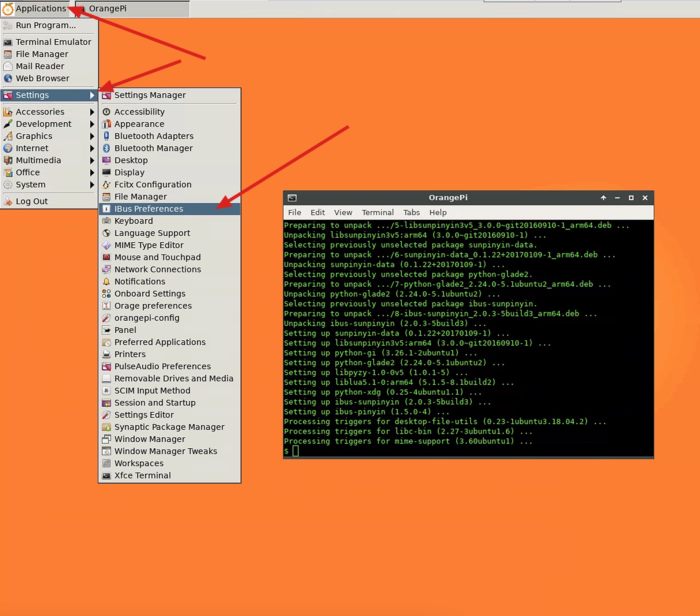The image size is (700, 616).
Task: Click the Terminal Emulator icon in Applications menu
Action: (x=8, y=42)
